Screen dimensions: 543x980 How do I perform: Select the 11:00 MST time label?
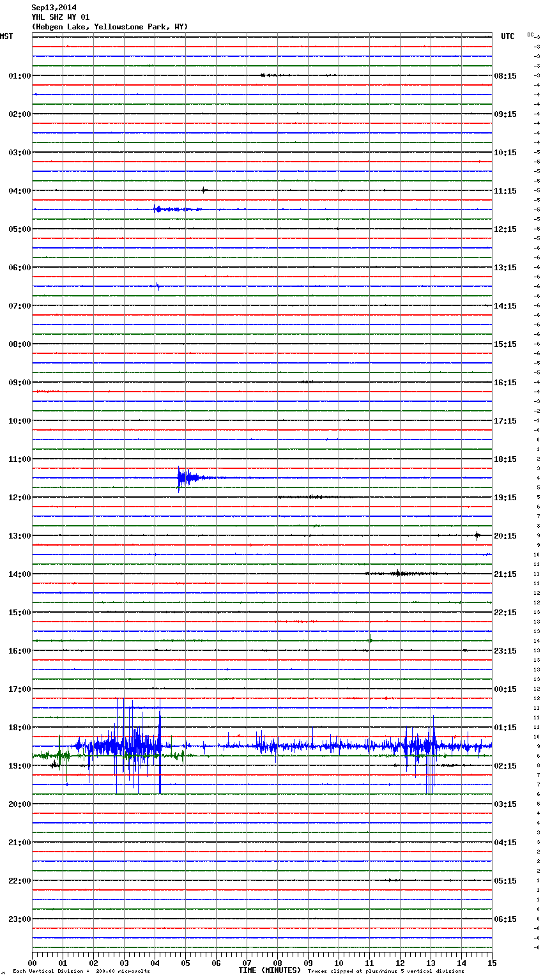pos(19,459)
